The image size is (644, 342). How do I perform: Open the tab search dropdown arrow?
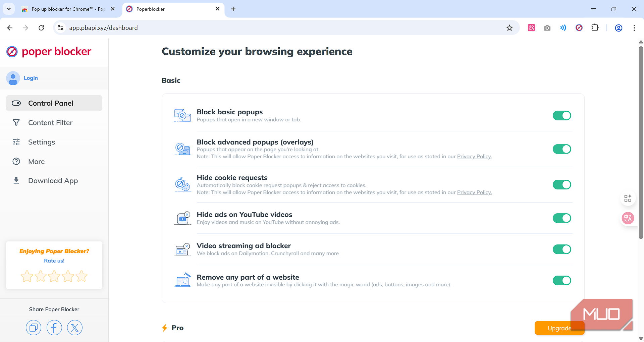point(9,9)
